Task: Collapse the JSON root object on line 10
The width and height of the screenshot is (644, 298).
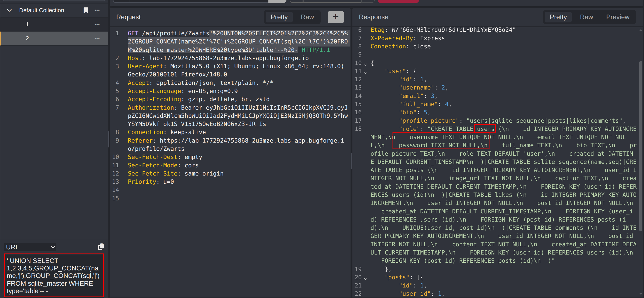Action: [366, 64]
